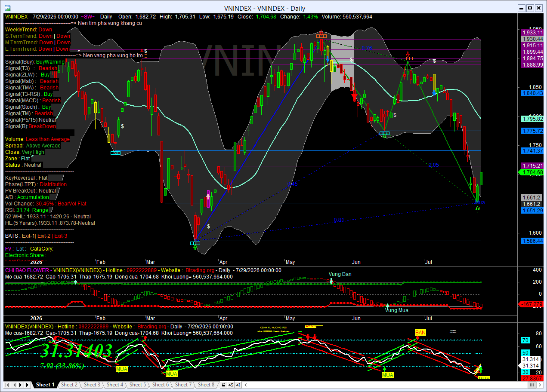The height and width of the screenshot is (392, 547).
Task: Click WeeklyTrend: Down text
Action: (28, 30)
